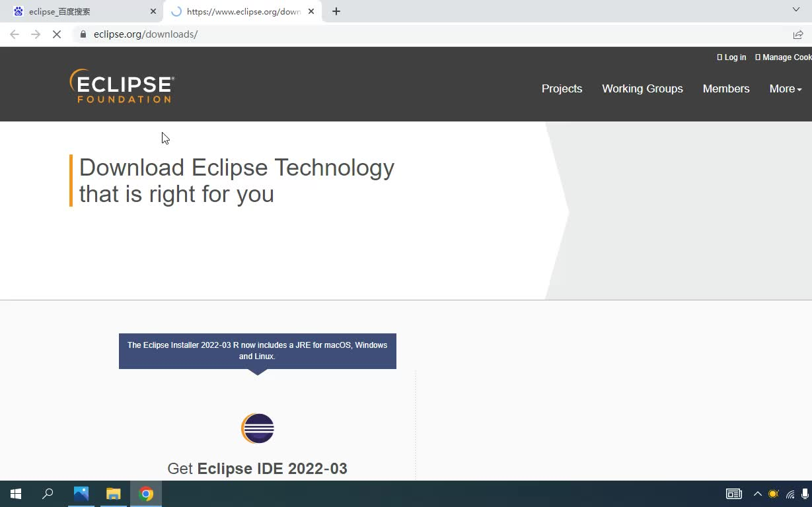Open the taskbar search icon
Image resolution: width=812 pixels, height=507 pixels.
(47, 493)
